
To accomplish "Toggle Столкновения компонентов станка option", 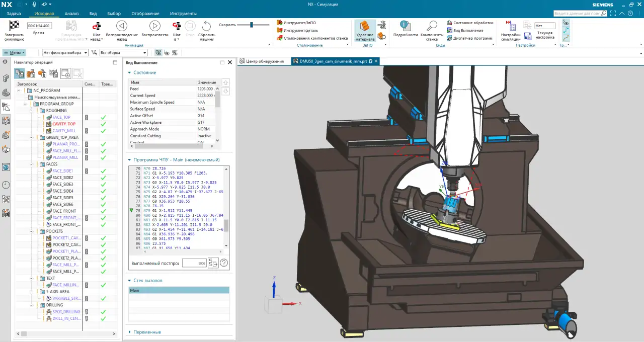I will [312, 38].
